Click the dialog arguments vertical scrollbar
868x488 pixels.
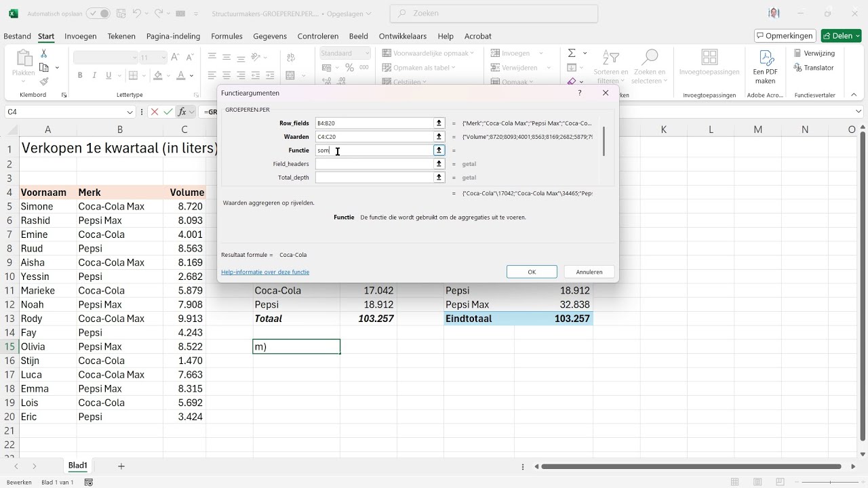coord(604,141)
